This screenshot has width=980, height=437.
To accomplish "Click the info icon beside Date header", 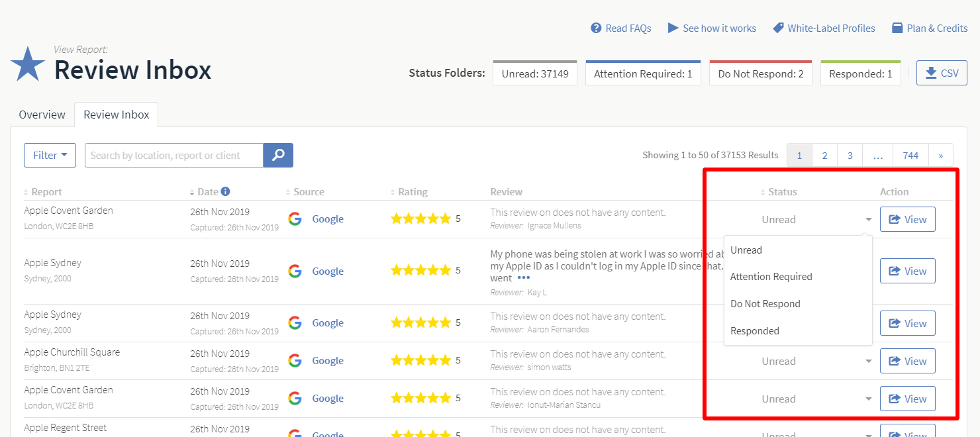I will 225,191.
